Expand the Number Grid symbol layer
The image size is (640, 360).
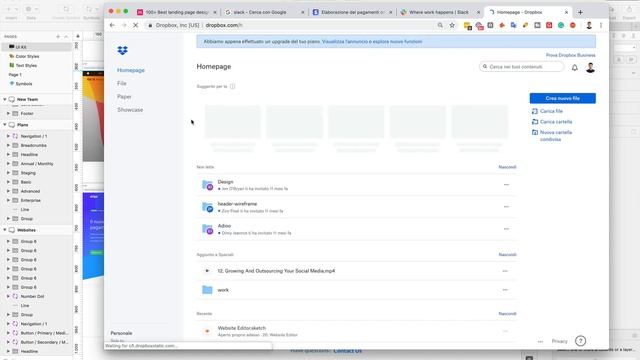[8, 296]
